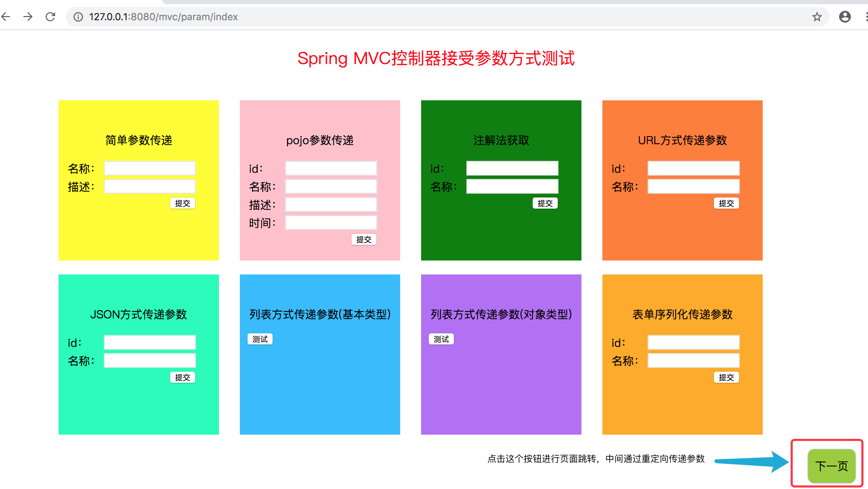The width and height of the screenshot is (868, 489).
Task: Click the heading JSON方式传递参数
Action: coord(139,314)
